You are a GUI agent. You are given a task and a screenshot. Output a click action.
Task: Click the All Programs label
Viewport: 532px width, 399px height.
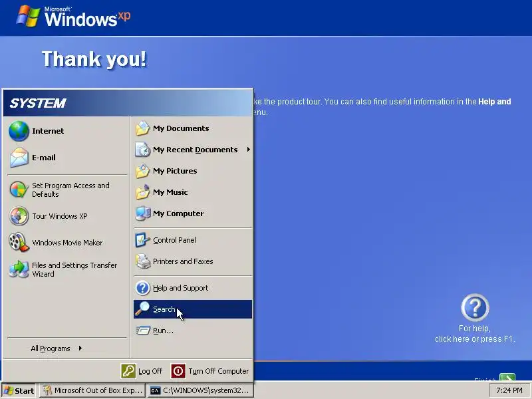(x=51, y=348)
